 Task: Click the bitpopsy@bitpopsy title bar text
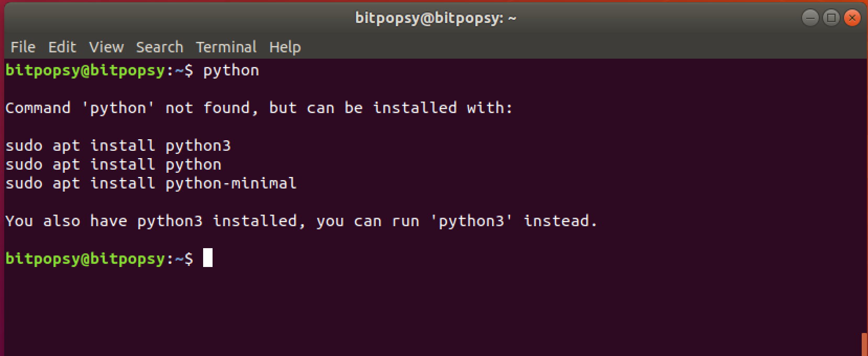coord(436,18)
